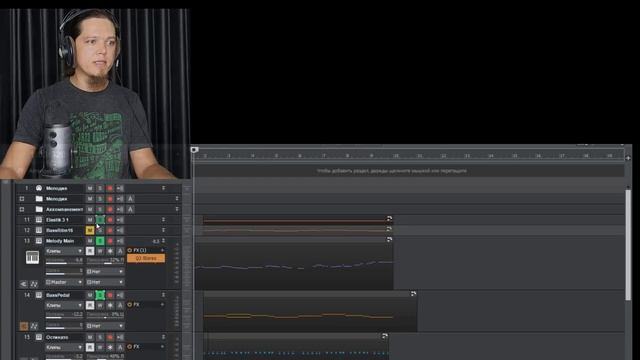This screenshot has height=360, width=640.
Task: Click the automation icon at Melody Main's lower left
Action: pos(34,284)
